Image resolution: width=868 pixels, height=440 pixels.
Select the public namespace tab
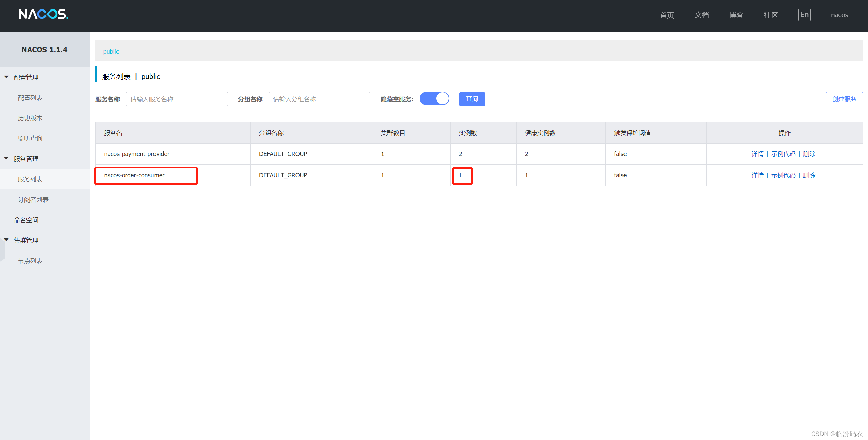coord(111,51)
